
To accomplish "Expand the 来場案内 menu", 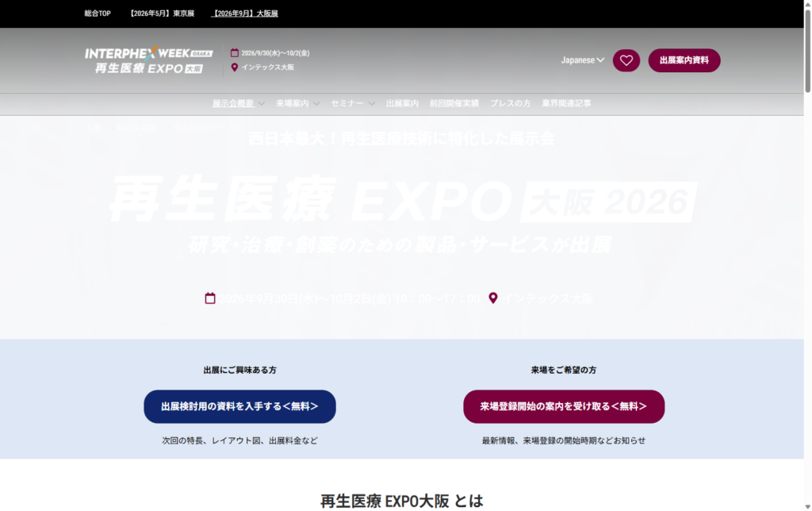I will [x=297, y=103].
